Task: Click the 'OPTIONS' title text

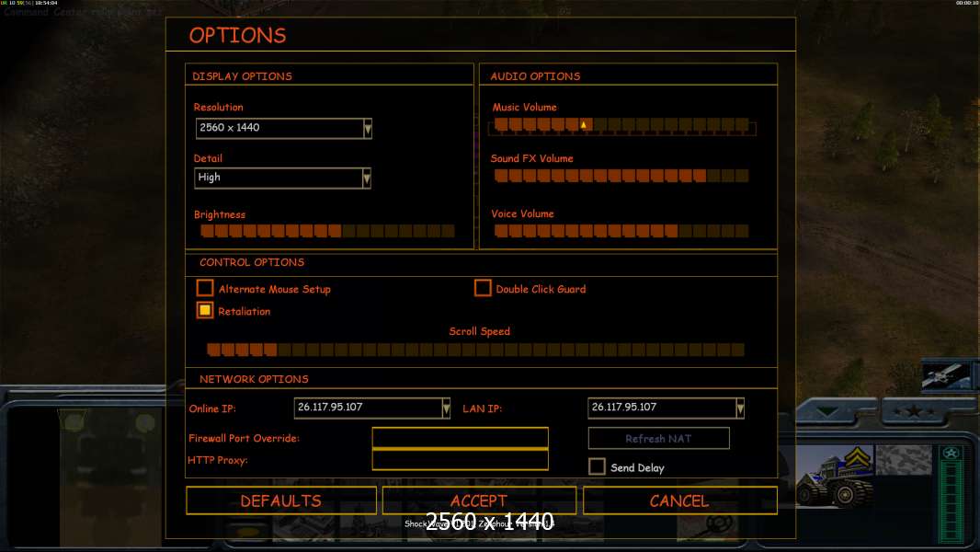Action: point(237,36)
